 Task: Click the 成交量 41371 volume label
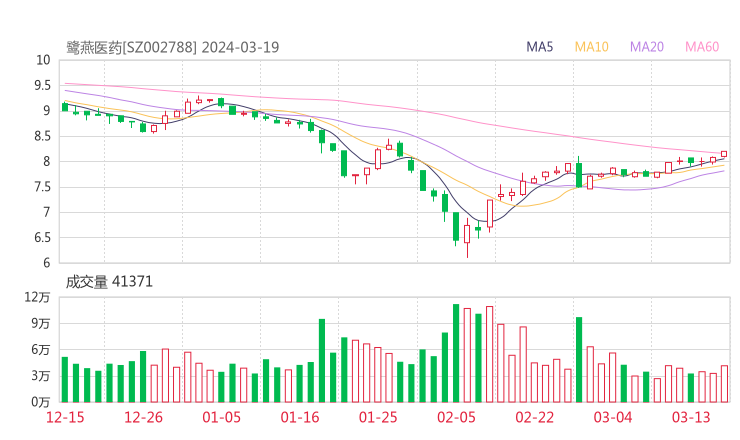(x=109, y=282)
